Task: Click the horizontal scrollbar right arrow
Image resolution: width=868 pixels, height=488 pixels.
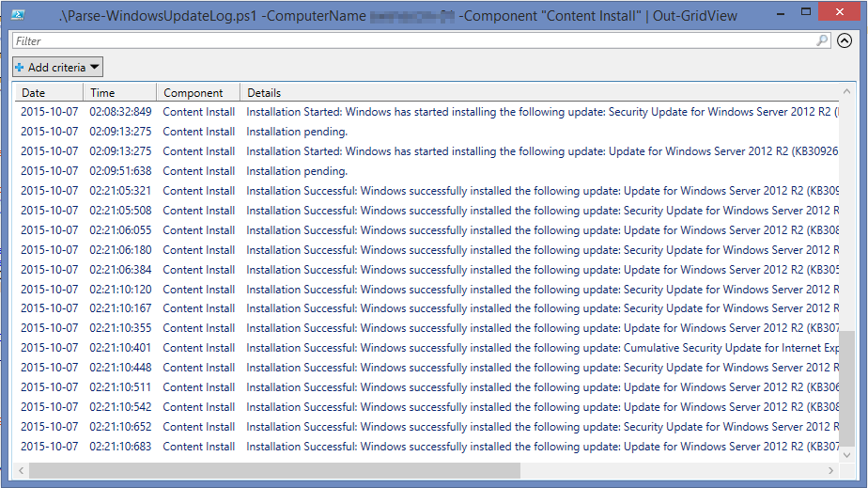Action: pyautogui.click(x=831, y=470)
